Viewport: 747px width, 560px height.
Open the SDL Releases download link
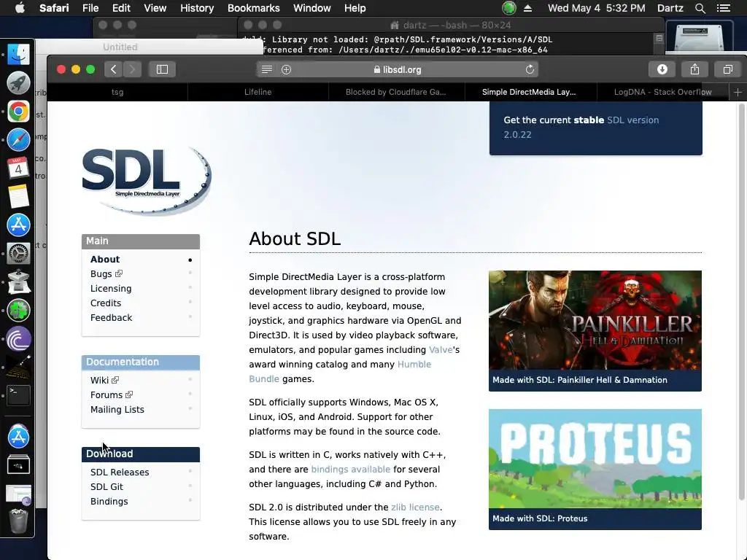[120, 472]
